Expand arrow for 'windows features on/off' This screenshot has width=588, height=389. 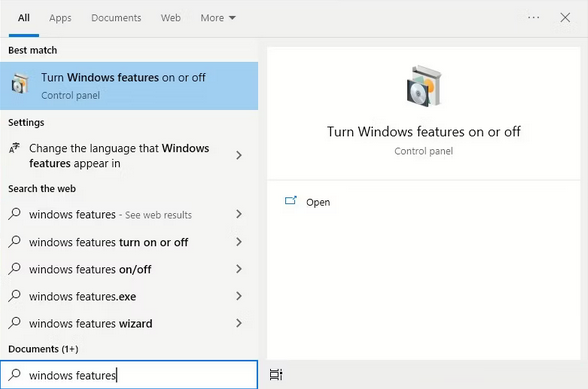point(239,269)
